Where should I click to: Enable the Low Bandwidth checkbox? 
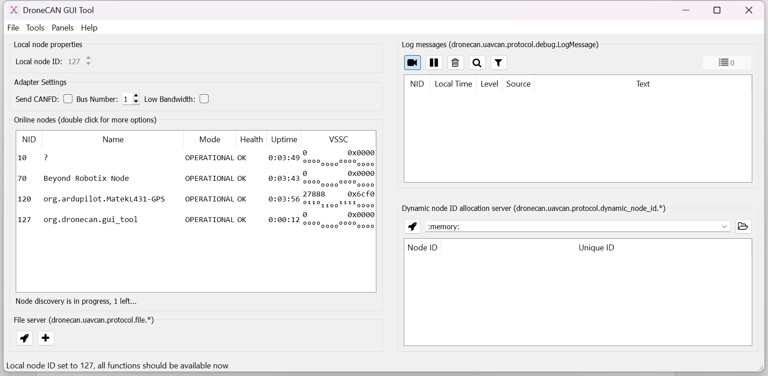pos(204,99)
